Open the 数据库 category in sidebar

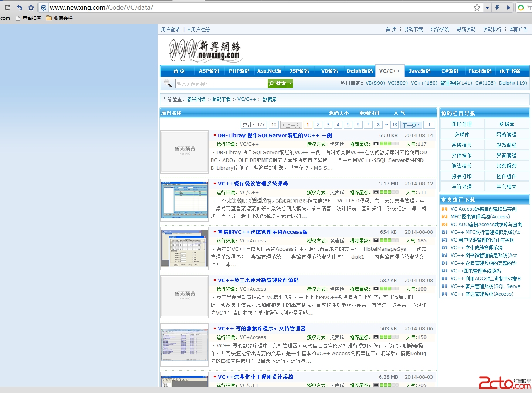(507, 124)
